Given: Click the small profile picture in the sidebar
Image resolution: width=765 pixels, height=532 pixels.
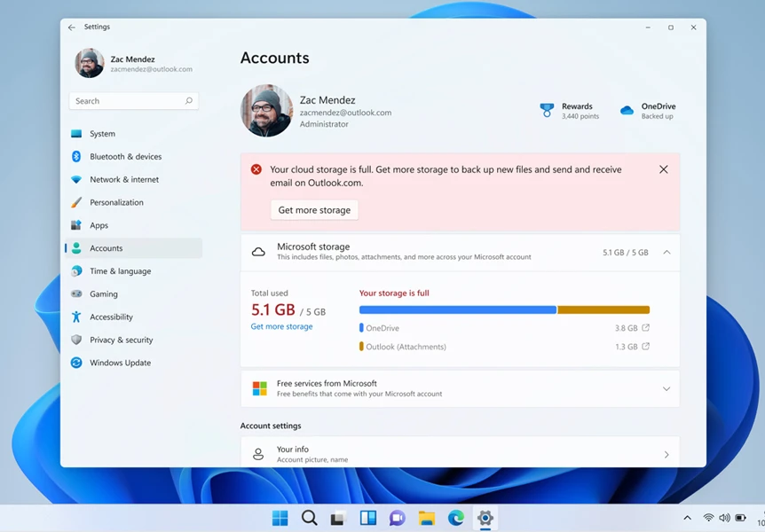Looking at the screenshot, I should 90,63.
